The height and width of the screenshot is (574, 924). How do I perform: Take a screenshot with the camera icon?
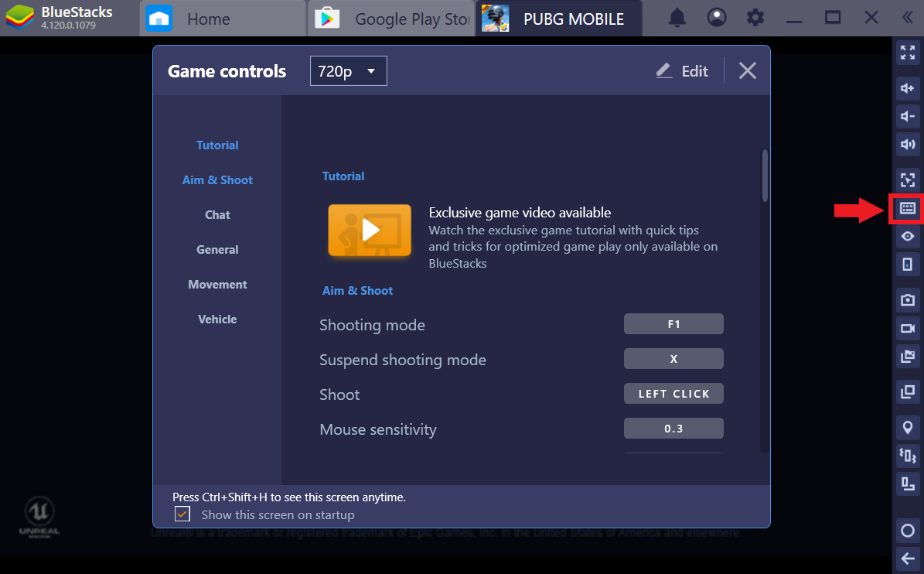pos(908,300)
